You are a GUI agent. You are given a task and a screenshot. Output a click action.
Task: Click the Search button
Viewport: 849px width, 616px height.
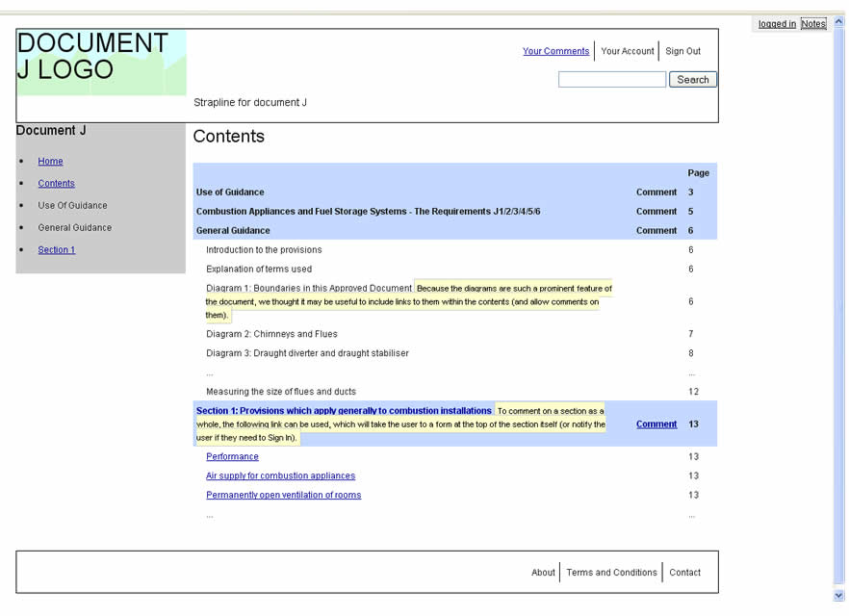(x=692, y=80)
